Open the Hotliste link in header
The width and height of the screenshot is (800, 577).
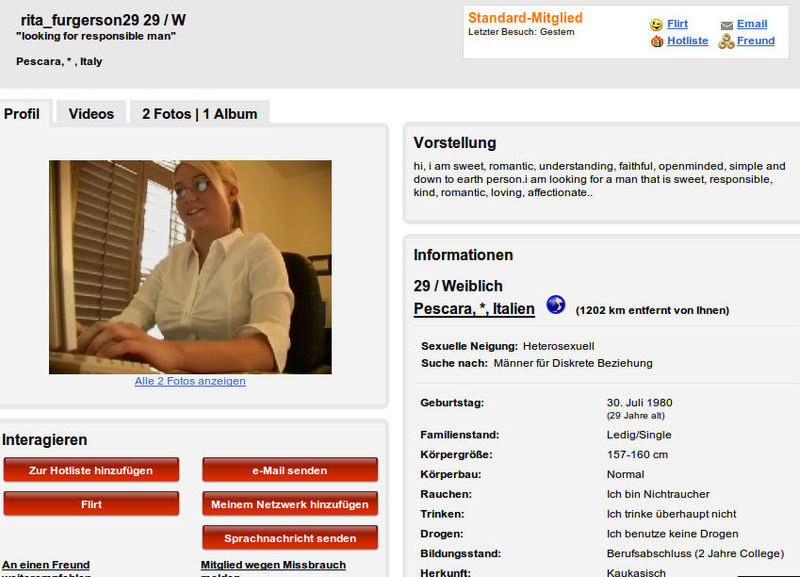pyautogui.click(x=687, y=41)
